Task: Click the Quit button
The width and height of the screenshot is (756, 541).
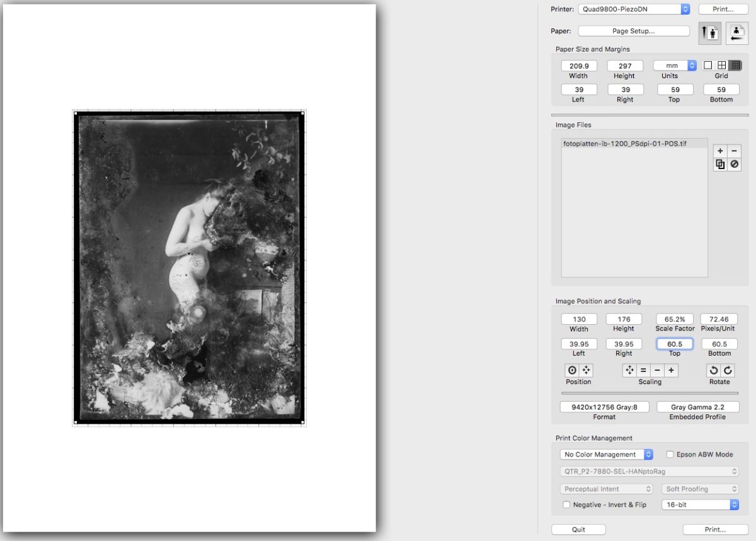Action: click(x=578, y=530)
